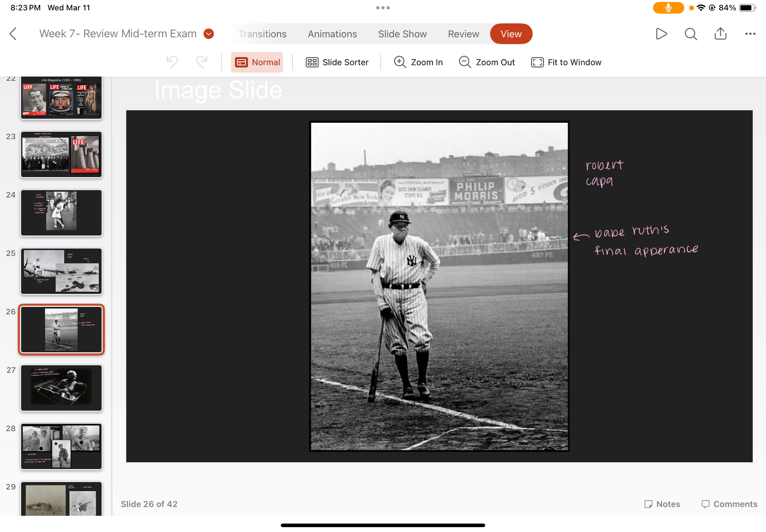Open the three-dot more options menu
The width and height of the screenshot is (766, 532).
(x=750, y=34)
